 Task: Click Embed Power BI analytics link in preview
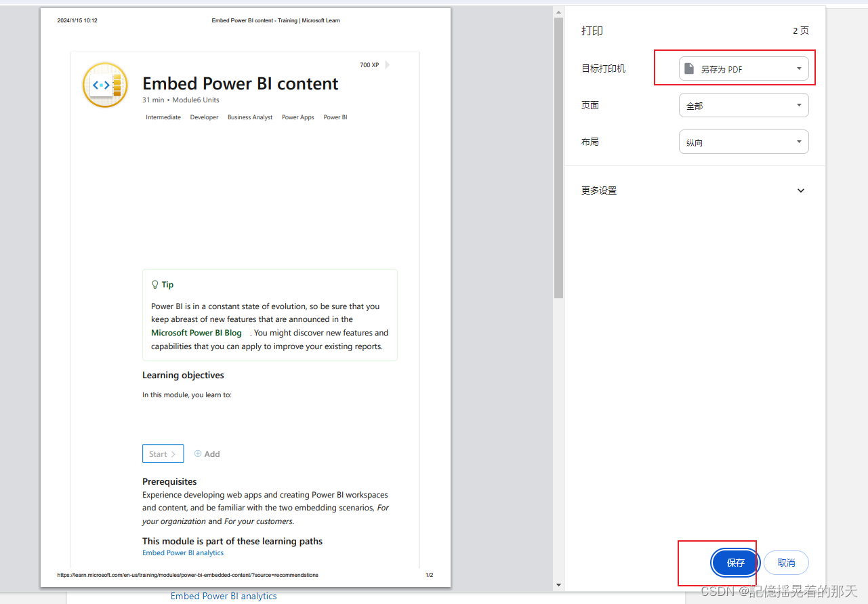click(x=183, y=552)
